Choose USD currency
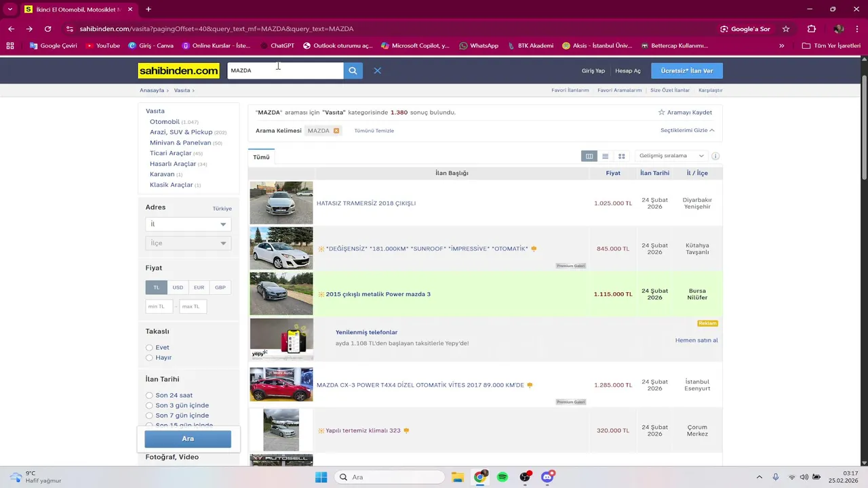Image resolution: width=868 pixels, height=488 pixels. pos(178,287)
